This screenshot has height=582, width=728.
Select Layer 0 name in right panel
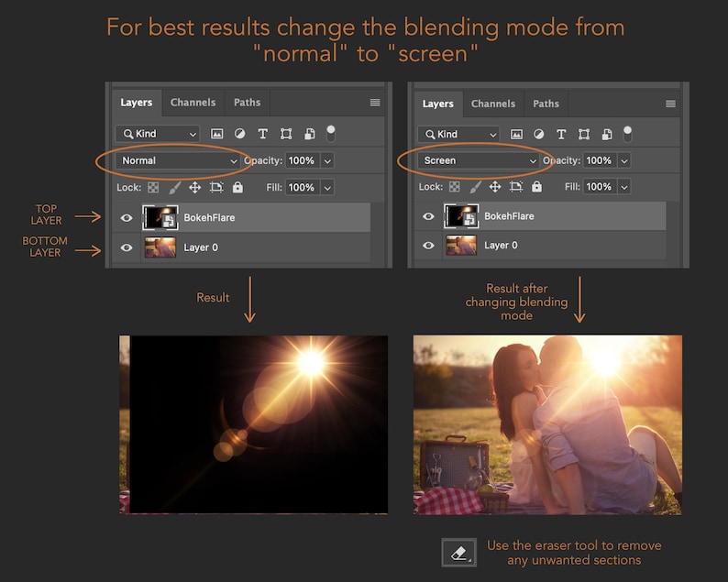point(501,245)
